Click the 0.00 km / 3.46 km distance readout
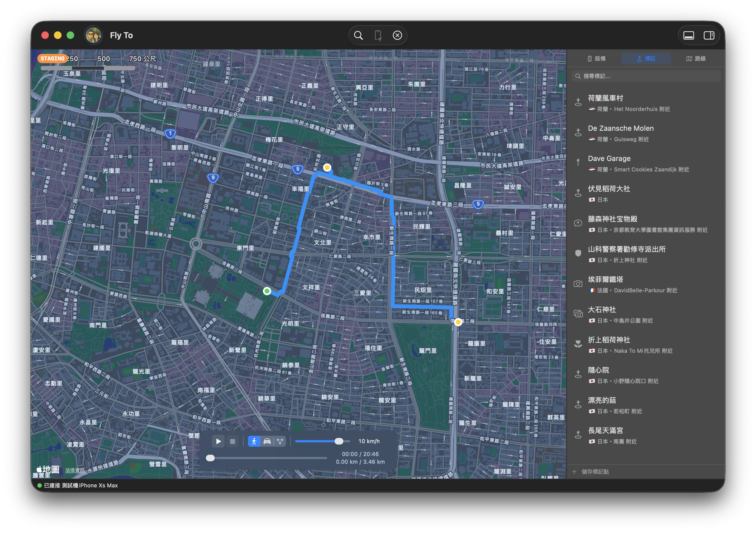The image size is (756, 533). pyautogui.click(x=360, y=462)
